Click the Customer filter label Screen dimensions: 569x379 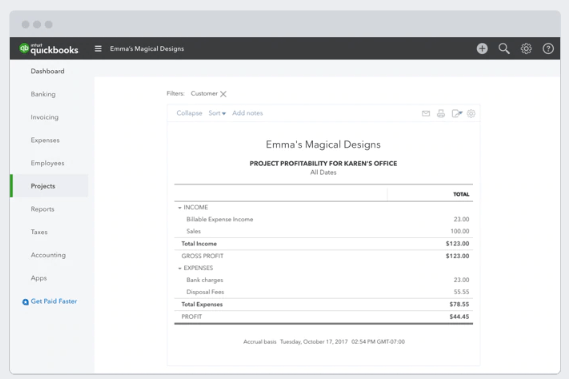204,94
